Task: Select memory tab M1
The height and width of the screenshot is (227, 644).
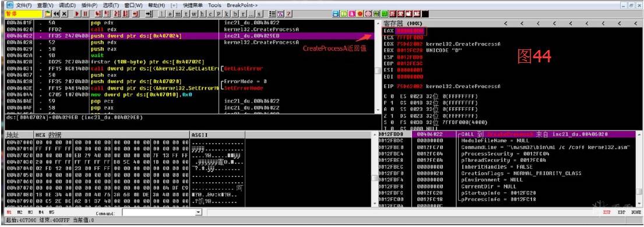Action: coord(9,212)
